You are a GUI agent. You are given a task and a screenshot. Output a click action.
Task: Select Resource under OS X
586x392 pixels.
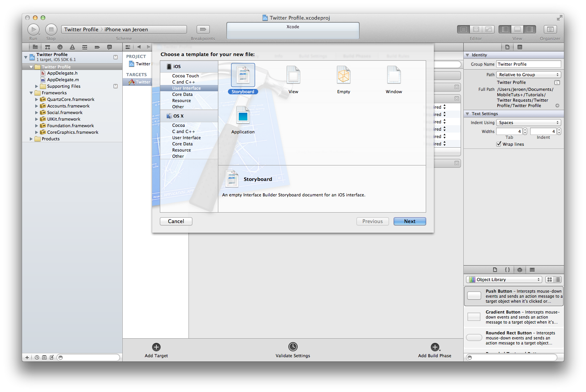182,150
